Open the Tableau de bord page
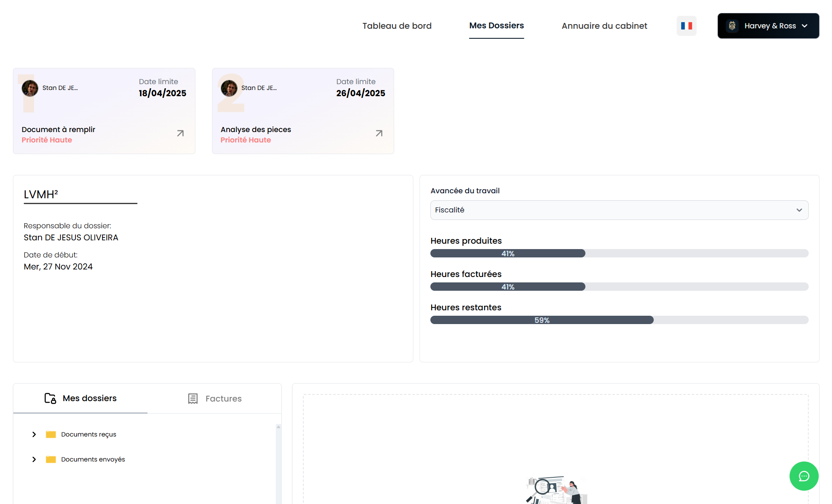Image resolution: width=832 pixels, height=504 pixels. [397, 26]
